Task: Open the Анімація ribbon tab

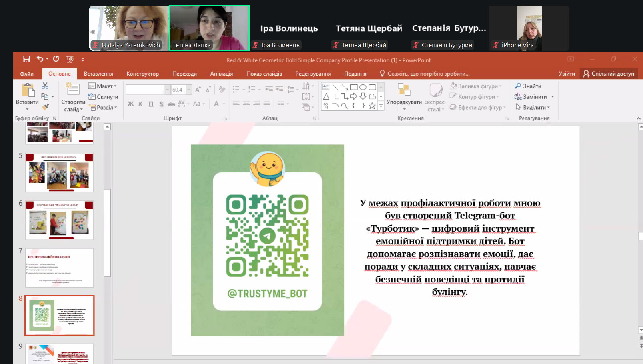Action: pyautogui.click(x=221, y=74)
